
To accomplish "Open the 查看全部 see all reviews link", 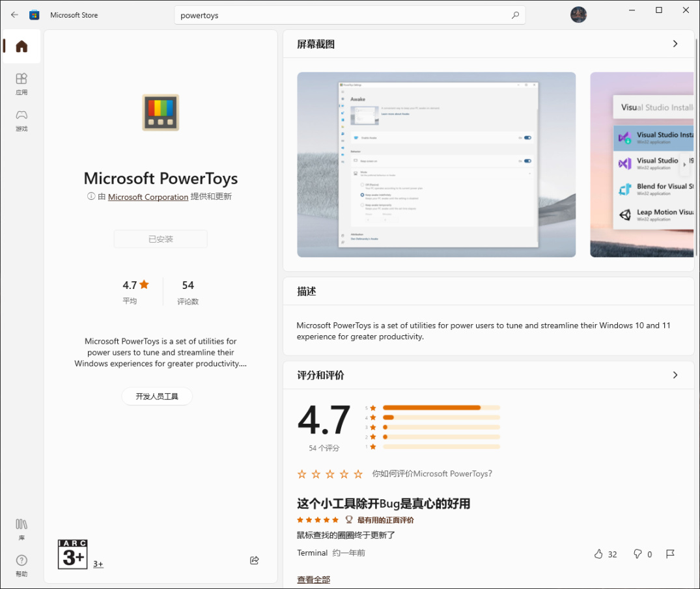I will click(313, 579).
